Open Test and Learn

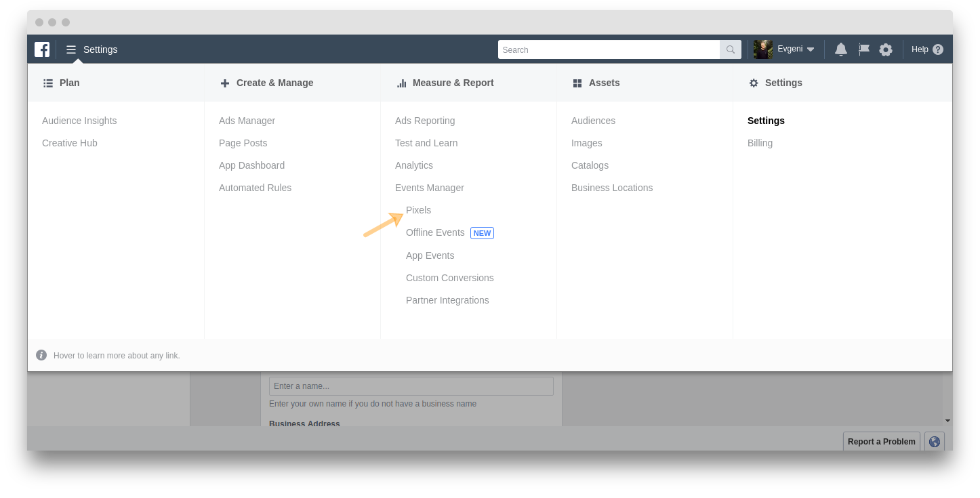426,143
